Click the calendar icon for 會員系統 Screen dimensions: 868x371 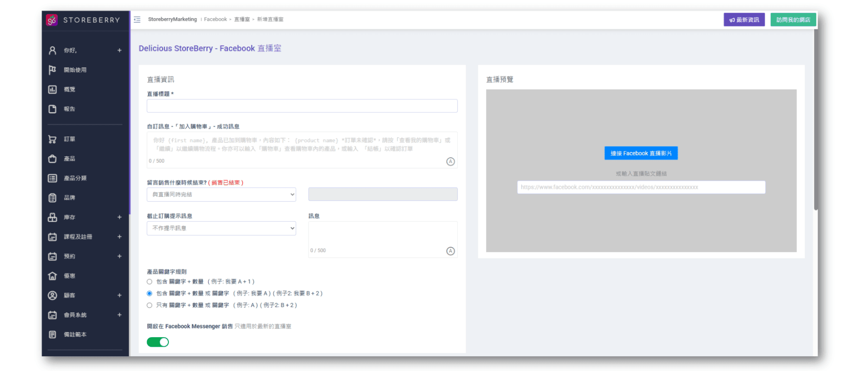(x=53, y=315)
